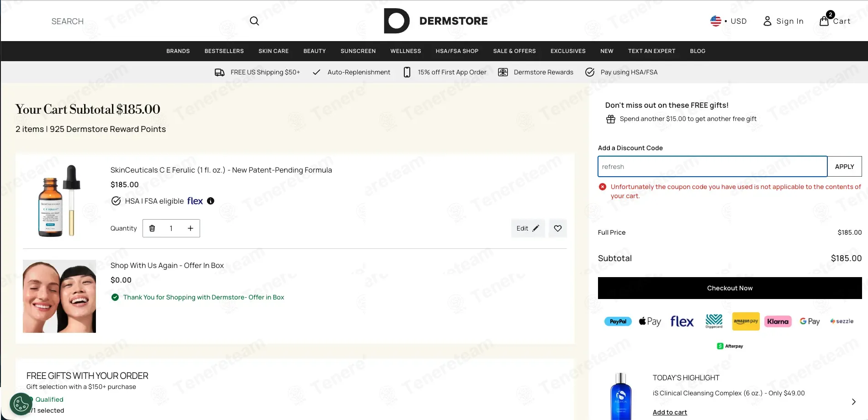The image size is (868, 420).
Task: Open Sign In account page
Action: pyautogui.click(x=783, y=21)
